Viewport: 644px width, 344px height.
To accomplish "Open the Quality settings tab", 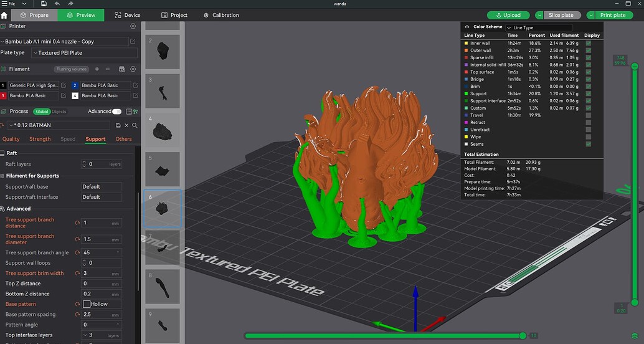I will click(x=11, y=139).
